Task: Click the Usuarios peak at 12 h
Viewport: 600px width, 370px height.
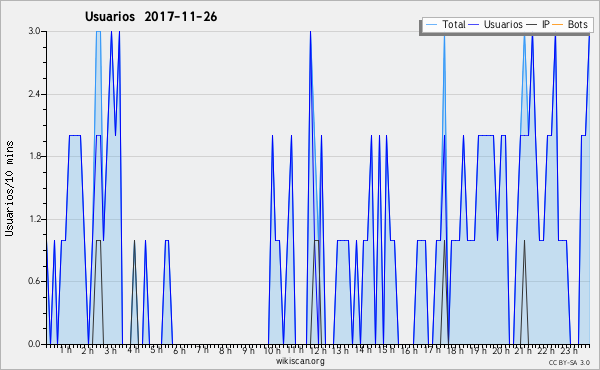Action: [310, 32]
